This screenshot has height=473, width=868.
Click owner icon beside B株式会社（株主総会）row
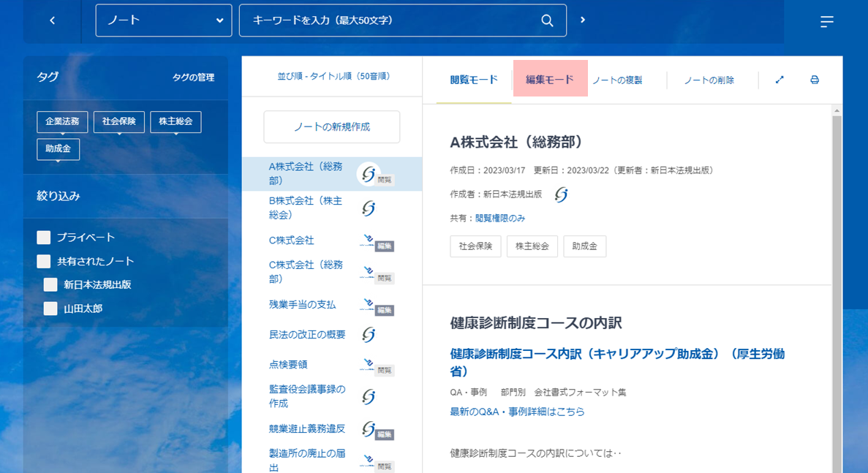click(368, 208)
